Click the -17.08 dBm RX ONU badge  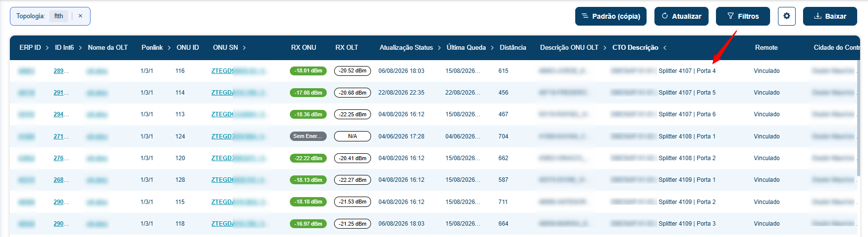pos(308,93)
